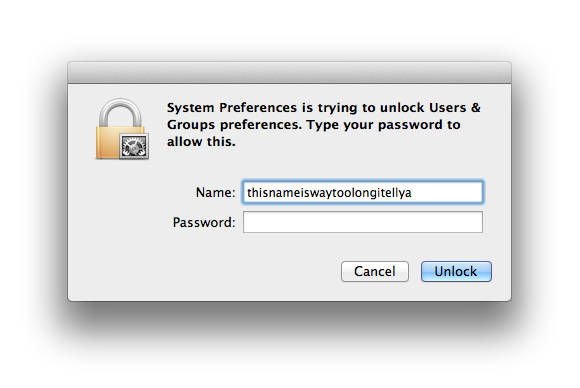580x388 pixels.
Task: Click the "Name:" label
Action: (x=215, y=192)
